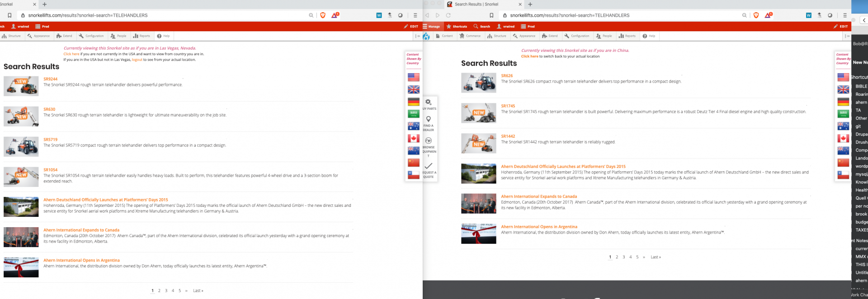Click the Brave shield icon in right browser window
Screen dimensions: 868x299
(x=756, y=15)
